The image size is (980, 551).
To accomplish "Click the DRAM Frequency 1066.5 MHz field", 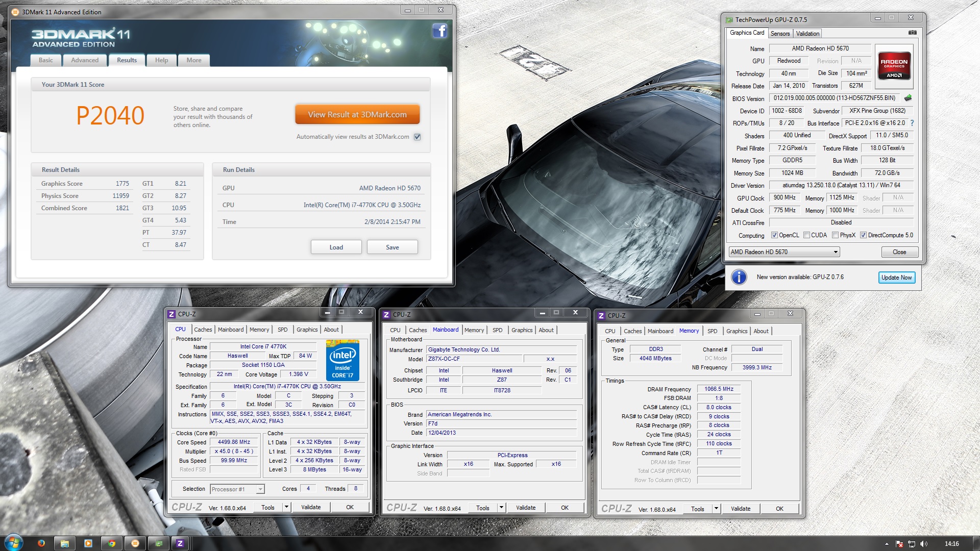I will (x=719, y=389).
